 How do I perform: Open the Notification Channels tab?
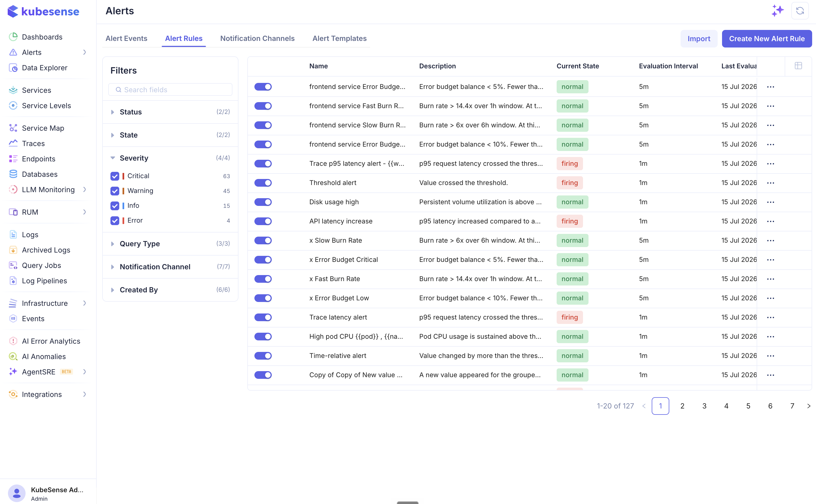257,38
